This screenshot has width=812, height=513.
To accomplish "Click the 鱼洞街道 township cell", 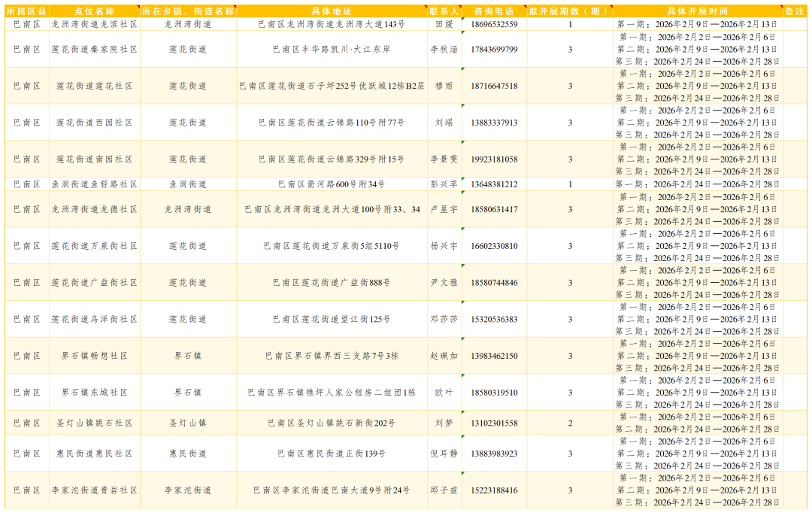I will point(188,184).
